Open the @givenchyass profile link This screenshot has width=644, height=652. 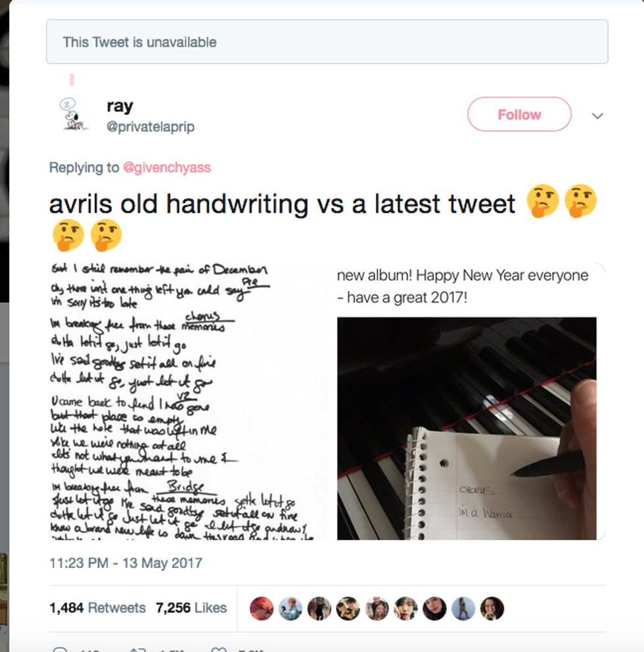click(167, 168)
